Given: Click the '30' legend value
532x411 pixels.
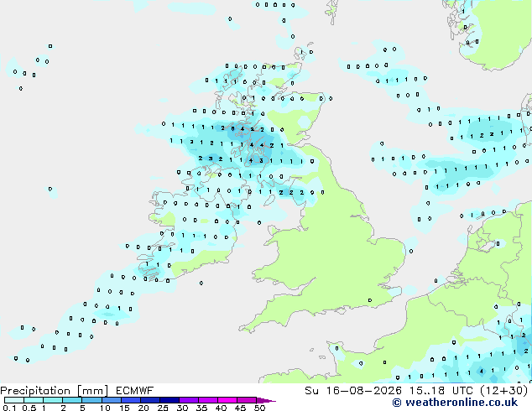Looking at the screenshot, I should 182,408.
